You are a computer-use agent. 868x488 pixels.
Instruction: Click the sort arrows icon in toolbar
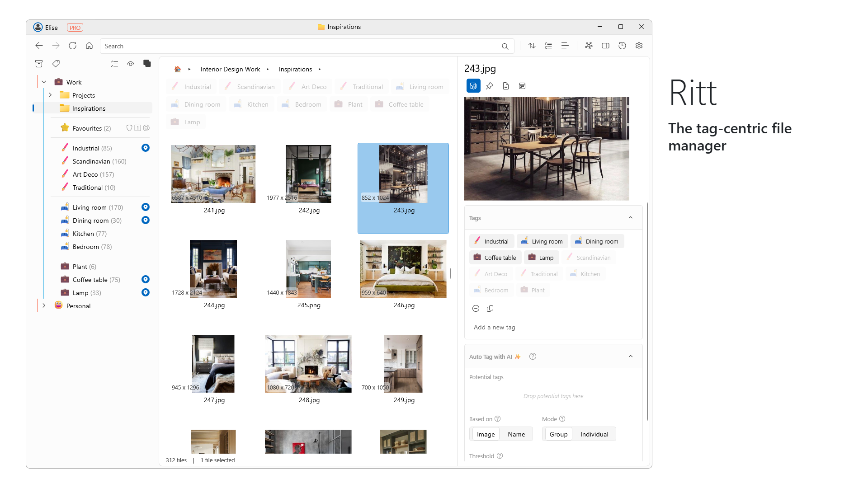click(x=532, y=46)
